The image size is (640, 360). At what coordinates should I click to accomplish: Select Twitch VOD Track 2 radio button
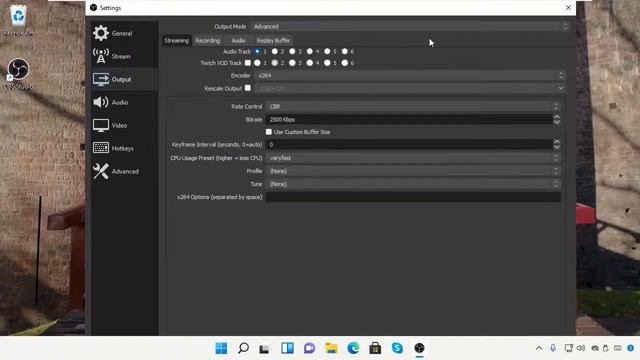click(x=275, y=63)
